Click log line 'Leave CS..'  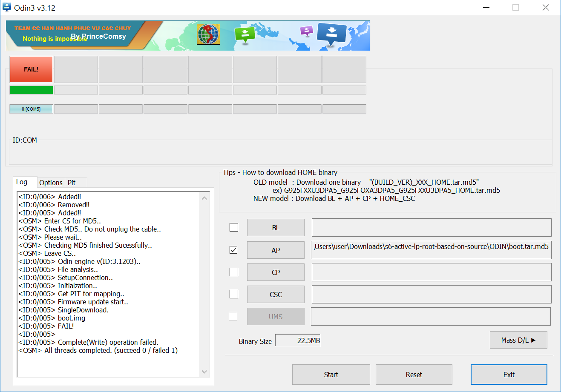click(x=47, y=253)
